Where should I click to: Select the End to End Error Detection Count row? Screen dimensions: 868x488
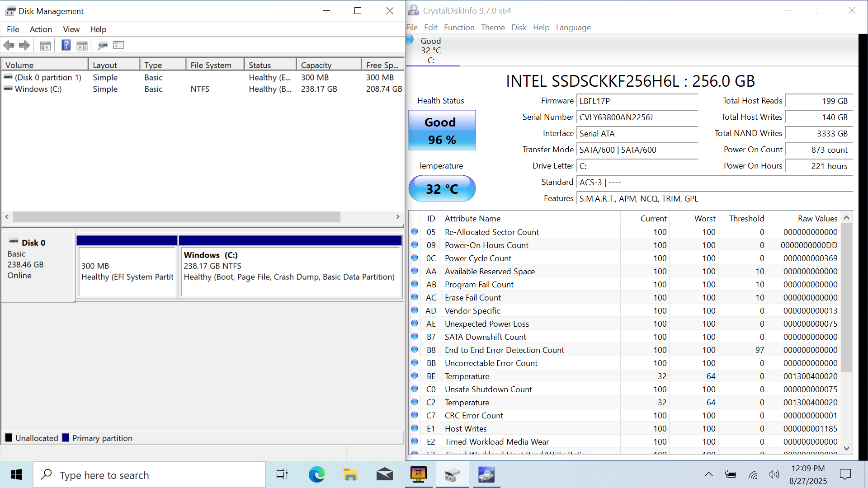click(x=624, y=350)
